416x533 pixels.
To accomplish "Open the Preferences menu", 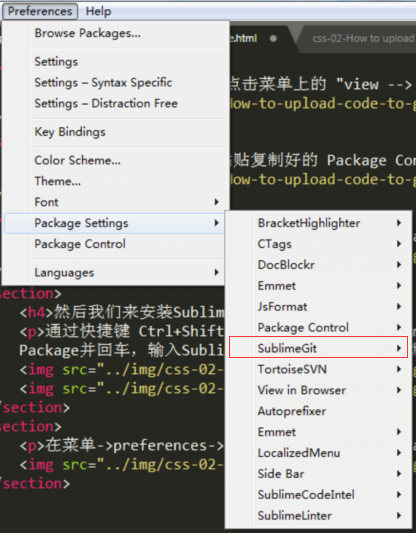I will point(40,12).
